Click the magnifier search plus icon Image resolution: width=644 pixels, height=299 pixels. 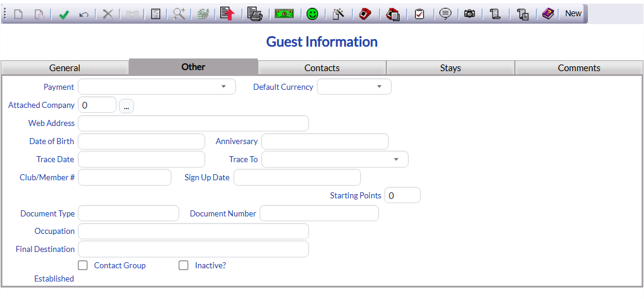179,14
